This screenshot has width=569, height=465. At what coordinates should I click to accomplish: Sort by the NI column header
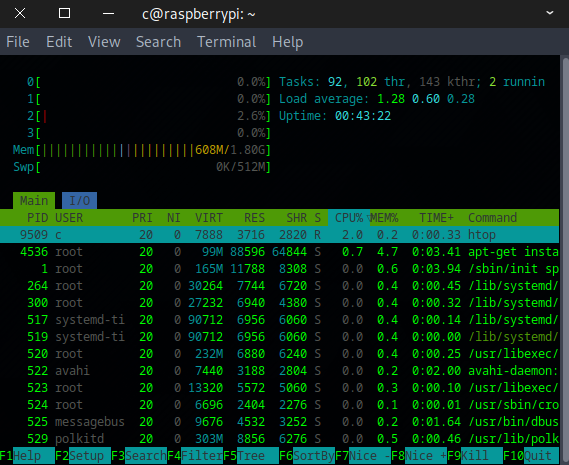point(173,217)
